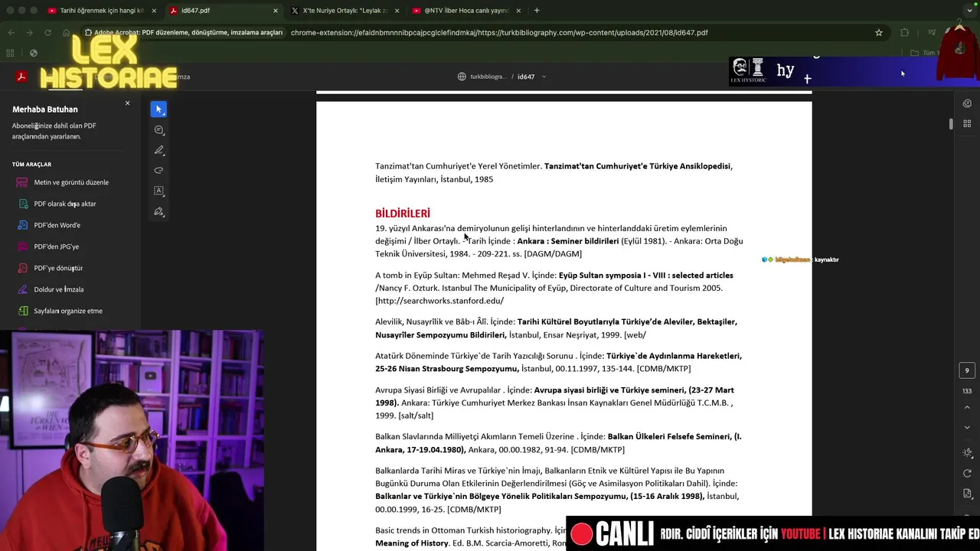980x551 pixels.
Task: Click the Metin ve görüntü düzenle icon
Action: click(x=22, y=182)
